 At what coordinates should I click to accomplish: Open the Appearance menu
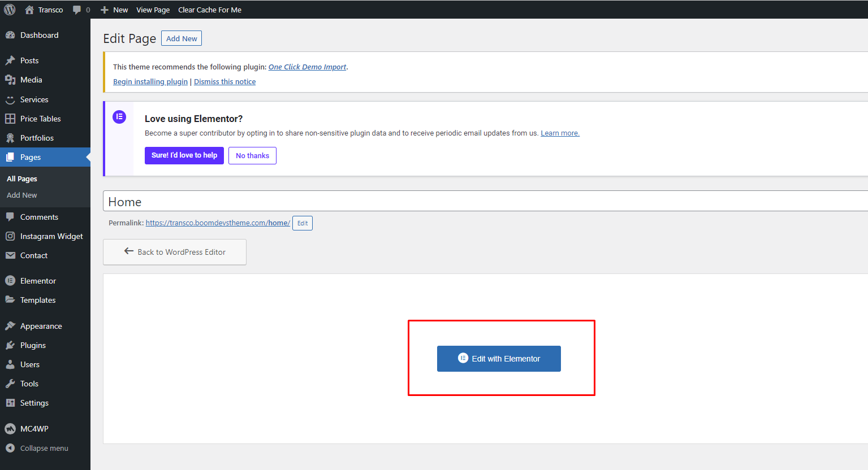41,326
